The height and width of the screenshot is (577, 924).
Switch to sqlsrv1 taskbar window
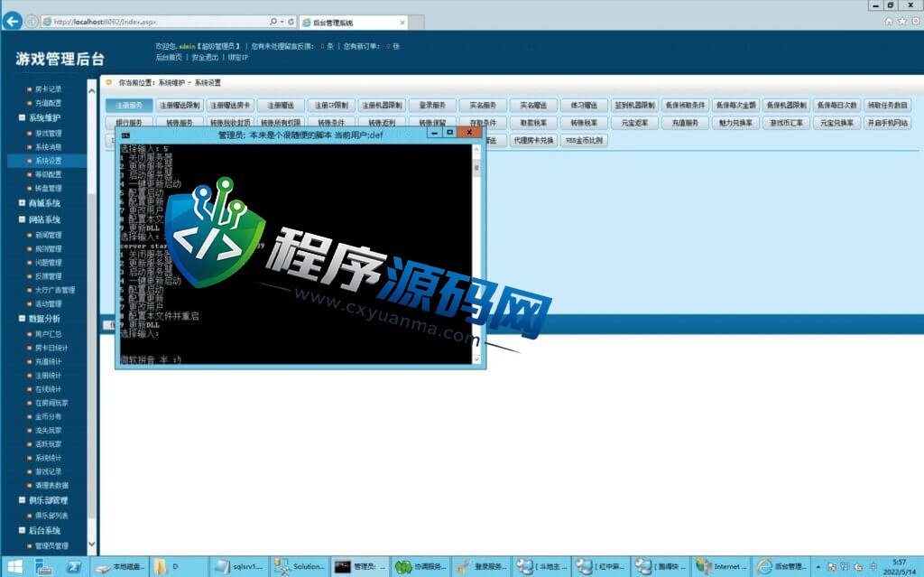pos(238,566)
